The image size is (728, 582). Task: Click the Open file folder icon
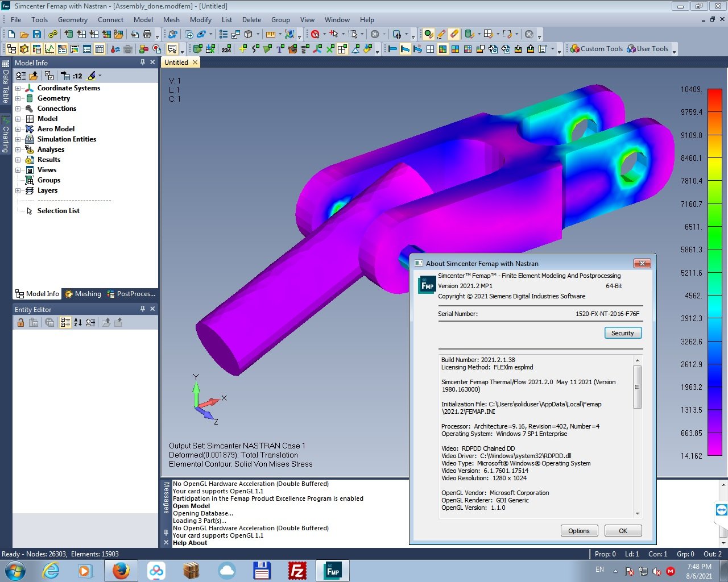point(24,35)
